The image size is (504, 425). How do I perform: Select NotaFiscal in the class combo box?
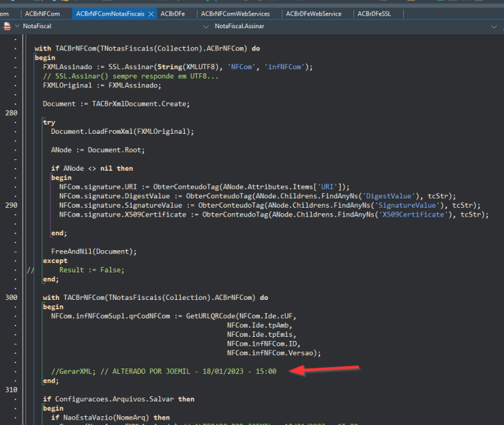37,26
